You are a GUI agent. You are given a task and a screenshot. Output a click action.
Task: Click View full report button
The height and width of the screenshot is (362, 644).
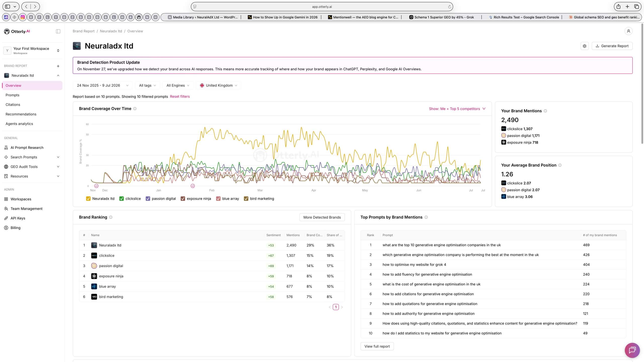(x=377, y=346)
